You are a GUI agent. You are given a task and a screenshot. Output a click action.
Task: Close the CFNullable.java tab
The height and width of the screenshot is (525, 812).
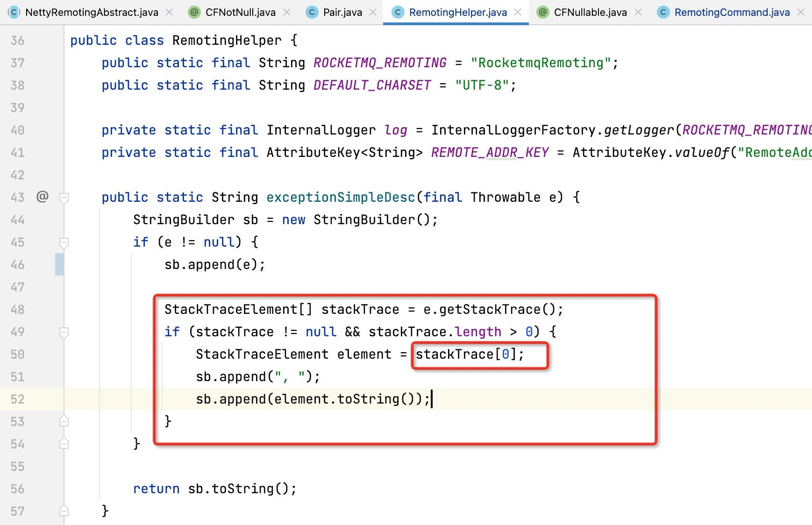[x=638, y=13]
